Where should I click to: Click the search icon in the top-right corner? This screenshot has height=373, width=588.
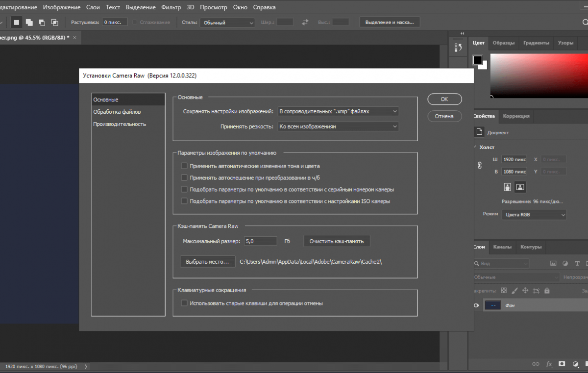point(585,23)
